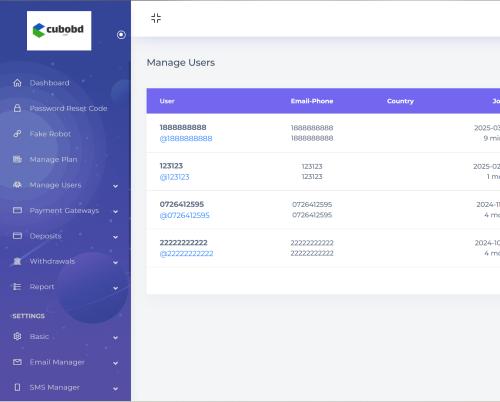The height and width of the screenshot is (402, 500).
Task: Expand the Payment Gateways chevron
Action: 115,212
